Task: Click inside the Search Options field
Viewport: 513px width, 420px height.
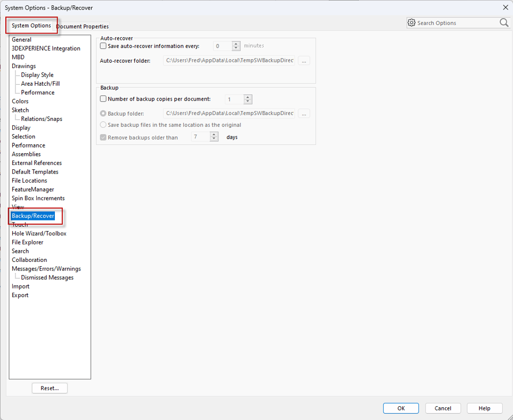Action: click(458, 22)
